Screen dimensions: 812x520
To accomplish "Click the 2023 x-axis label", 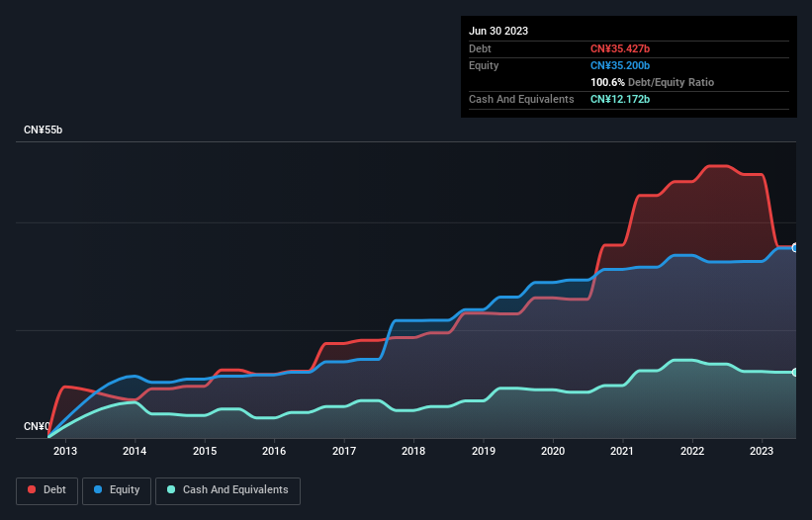I will 762,451.
